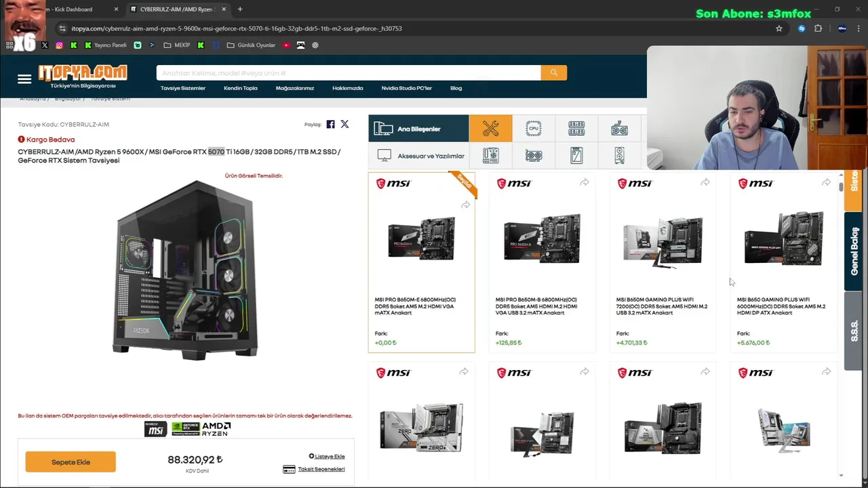Open the hamburger site menu

click(x=24, y=79)
